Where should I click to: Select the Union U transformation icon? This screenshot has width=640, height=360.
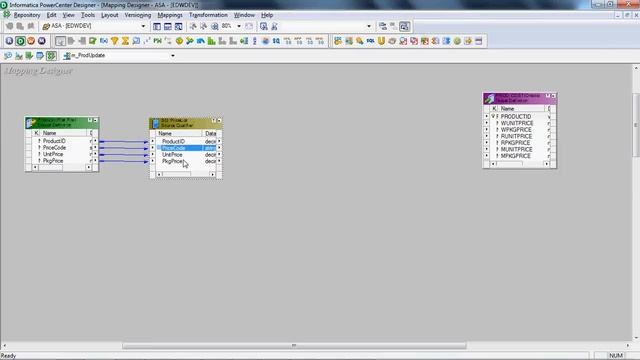tap(381, 41)
